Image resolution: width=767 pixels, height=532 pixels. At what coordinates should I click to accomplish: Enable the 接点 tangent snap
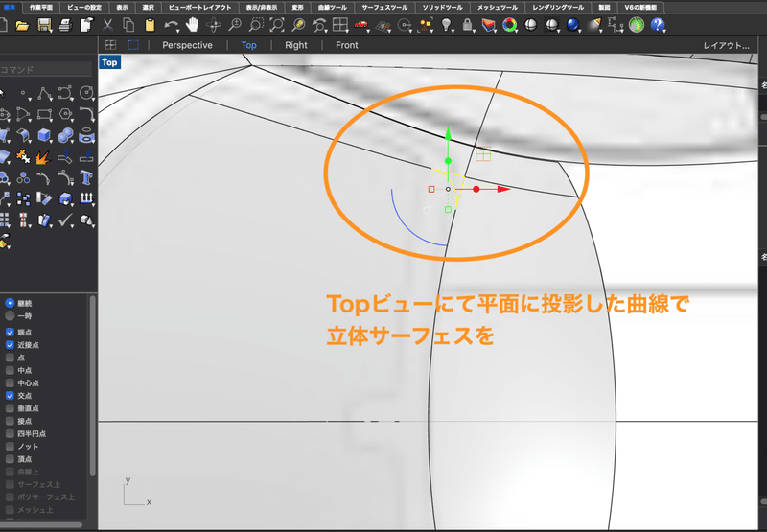tap(10, 421)
